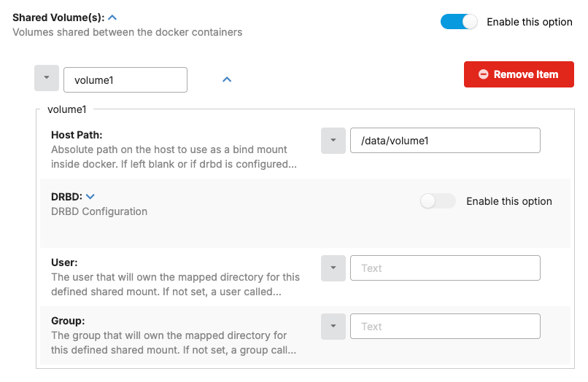
Task: Expand the DRBD configuration chevron
Action: tap(90, 197)
